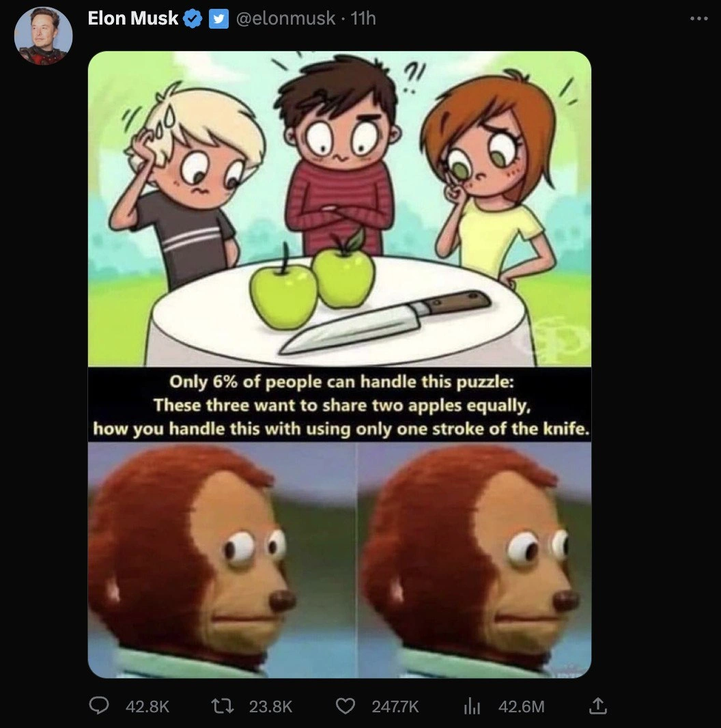
Task: Click the right monkey puppet picture
Action: [x=475, y=560]
